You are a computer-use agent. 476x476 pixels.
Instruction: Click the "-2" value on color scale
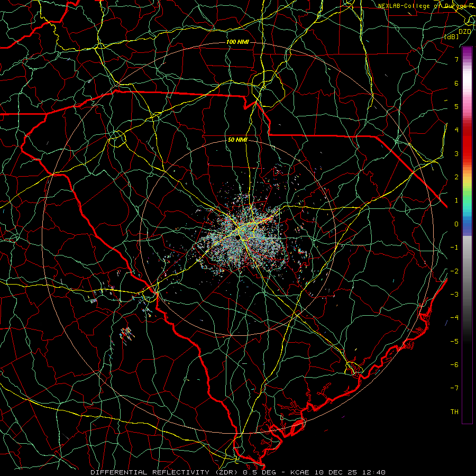(454, 271)
